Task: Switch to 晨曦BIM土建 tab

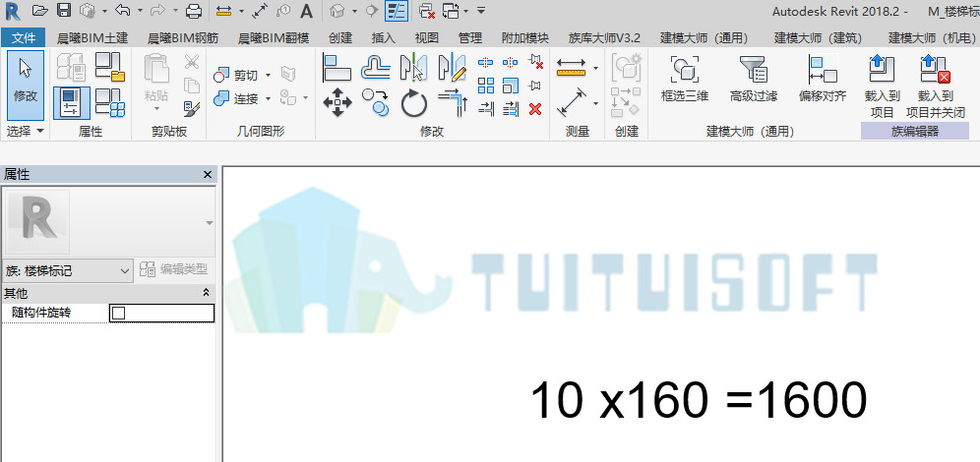Action: tap(92, 37)
